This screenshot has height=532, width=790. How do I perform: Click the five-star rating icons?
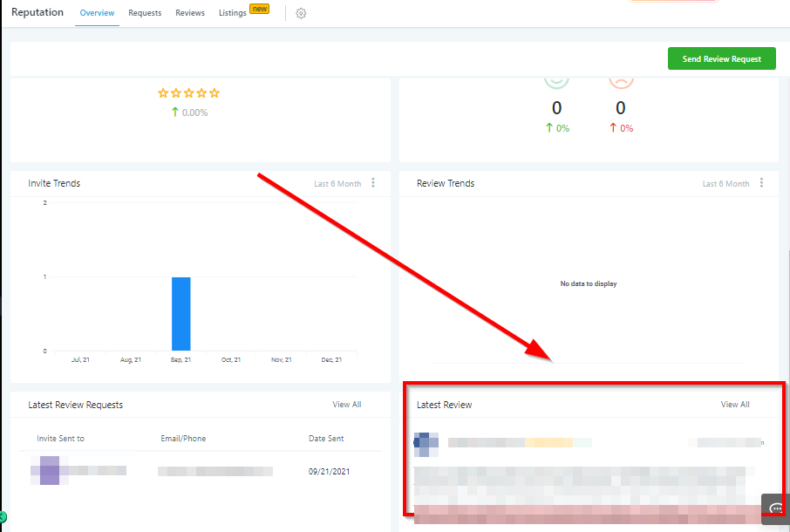tap(188, 93)
